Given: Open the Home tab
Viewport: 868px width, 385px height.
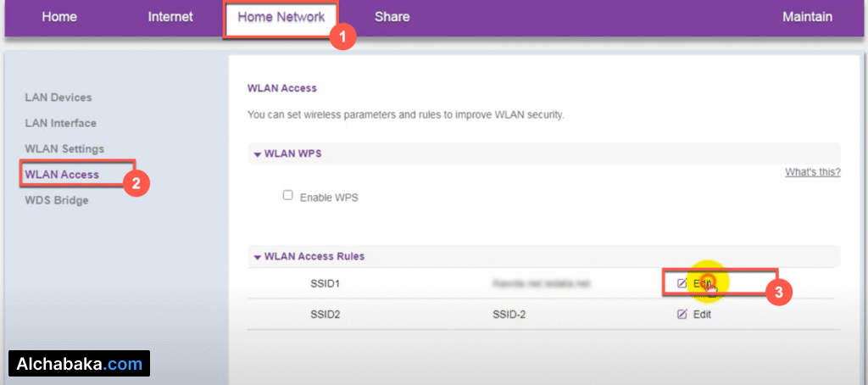Looking at the screenshot, I should pyautogui.click(x=59, y=17).
